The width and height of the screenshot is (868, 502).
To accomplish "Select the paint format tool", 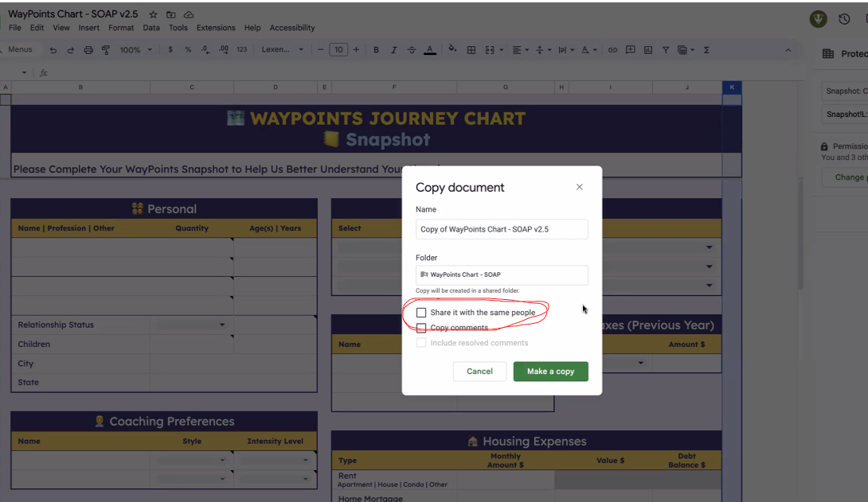I will coord(106,50).
